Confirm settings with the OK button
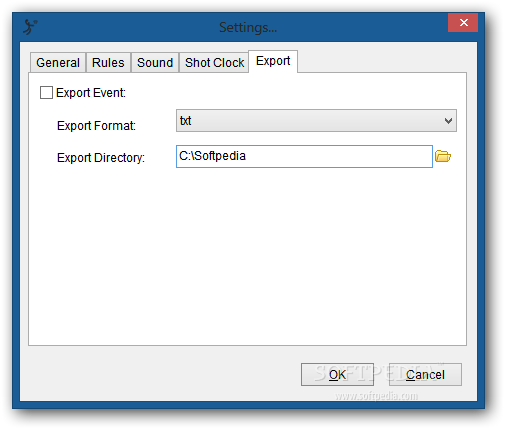 point(337,374)
